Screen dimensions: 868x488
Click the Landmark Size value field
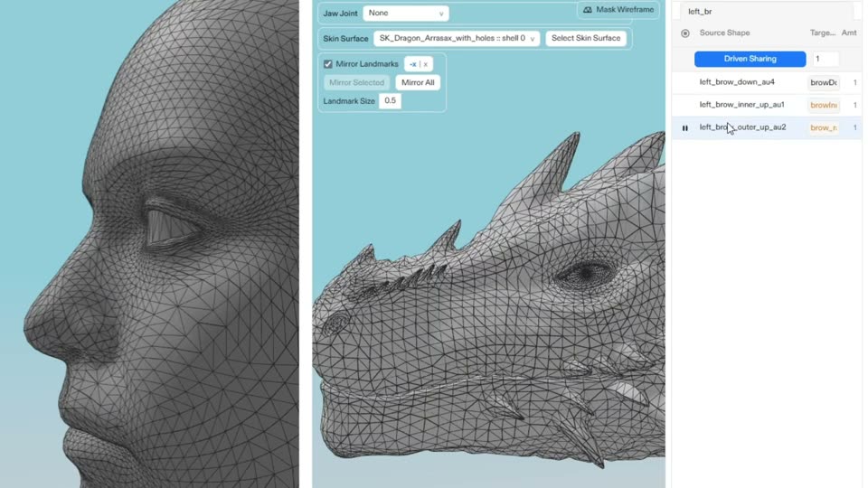pos(390,100)
